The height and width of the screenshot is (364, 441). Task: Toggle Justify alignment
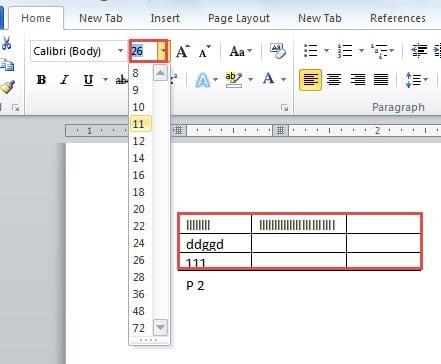[381, 80]
